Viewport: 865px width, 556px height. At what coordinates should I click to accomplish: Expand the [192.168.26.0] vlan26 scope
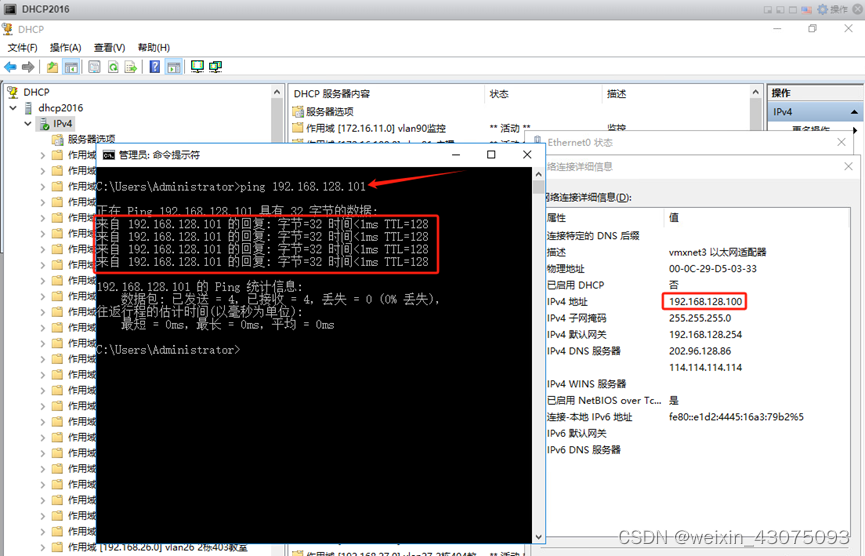click(x=42, y=547)
